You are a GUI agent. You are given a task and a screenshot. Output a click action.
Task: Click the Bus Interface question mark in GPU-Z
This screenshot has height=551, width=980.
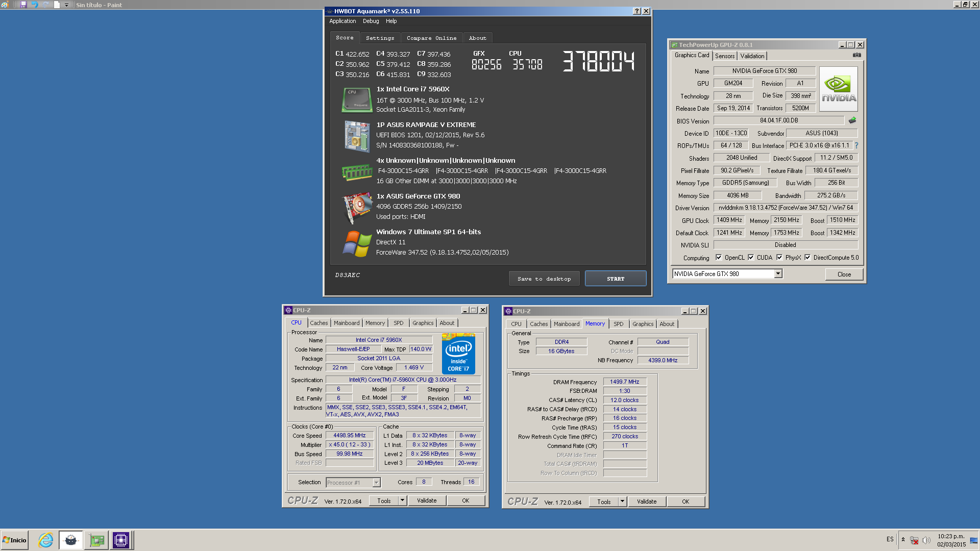(x=856, y=145)
